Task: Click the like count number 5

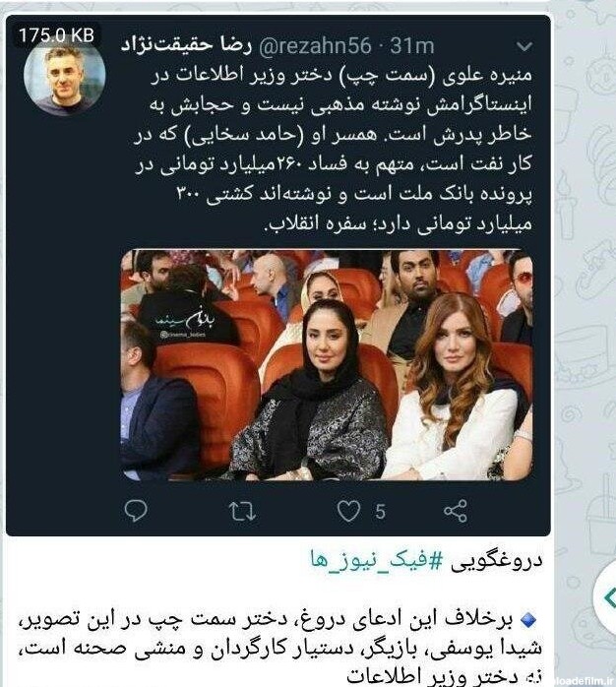Action: pyautogui.click(x=380, y=511)
